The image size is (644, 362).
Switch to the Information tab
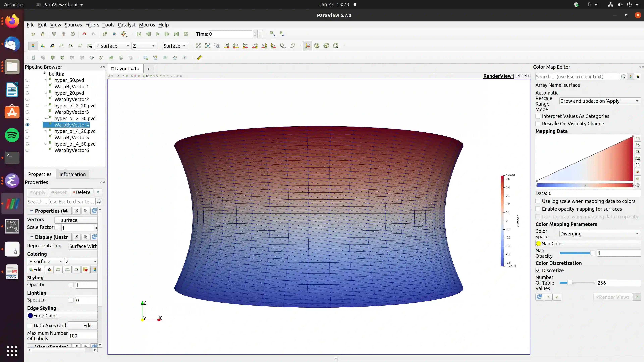(x=72, y=174)
